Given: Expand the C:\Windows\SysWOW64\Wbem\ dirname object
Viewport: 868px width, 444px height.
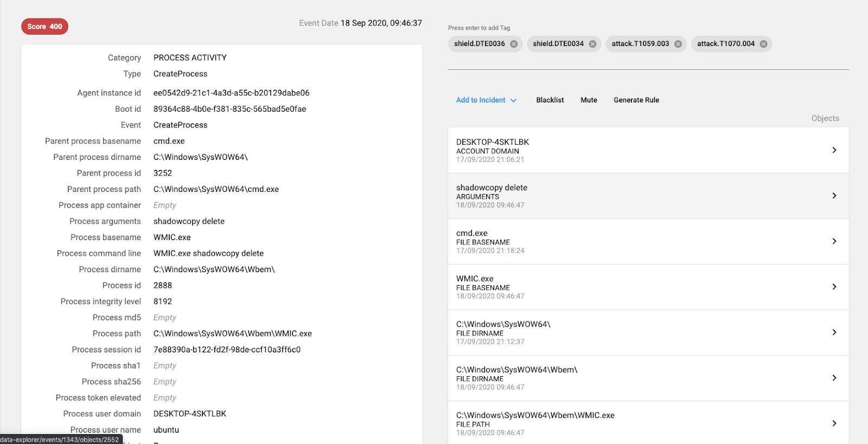Looking at the screenshot, I should (x=834, y=378).
